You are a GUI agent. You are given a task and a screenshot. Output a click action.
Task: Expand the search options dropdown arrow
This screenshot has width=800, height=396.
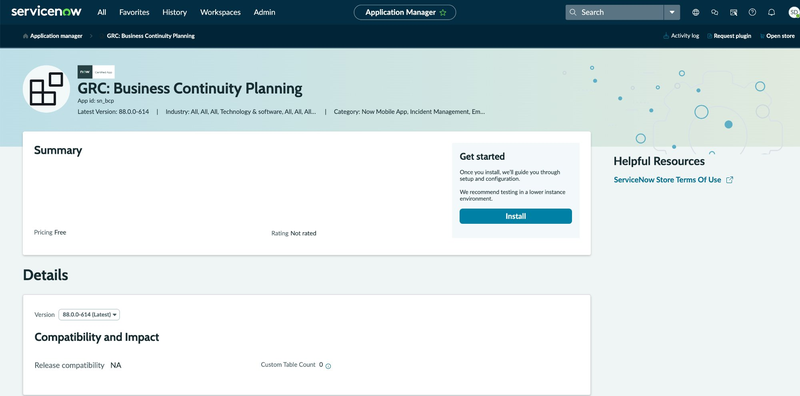pos(672,12)
